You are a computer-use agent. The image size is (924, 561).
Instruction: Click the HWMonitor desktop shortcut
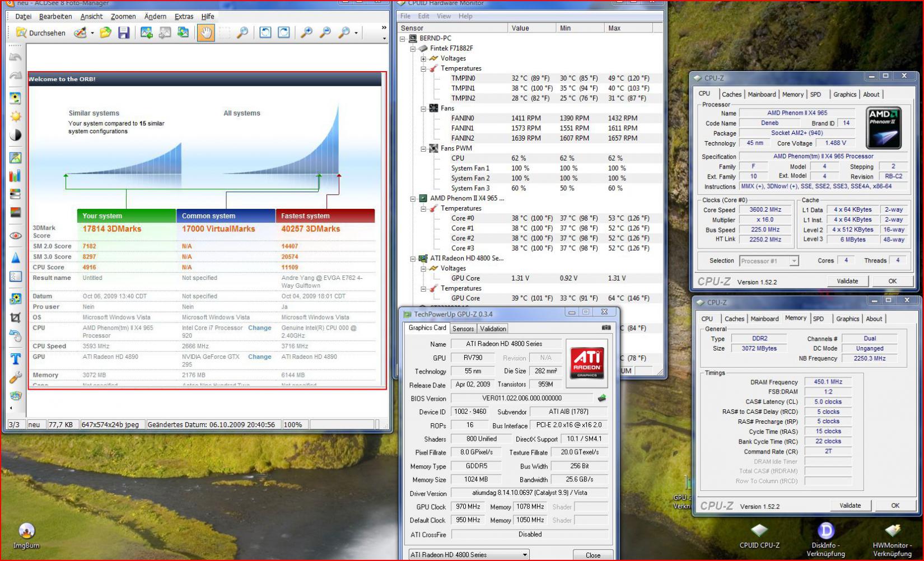pyautogui.click(x=893, y=540)
